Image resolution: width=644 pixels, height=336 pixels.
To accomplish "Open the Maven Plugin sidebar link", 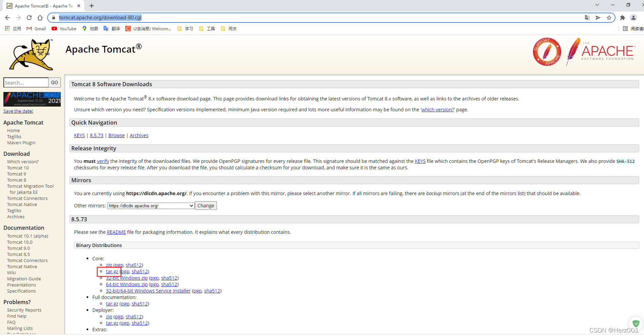I will coord(21,143).
